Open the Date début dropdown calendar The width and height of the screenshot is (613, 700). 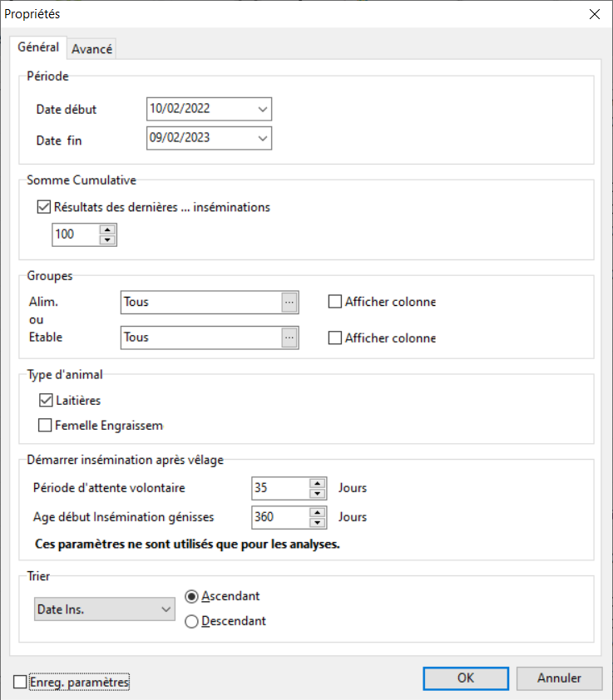click(263, 109)
